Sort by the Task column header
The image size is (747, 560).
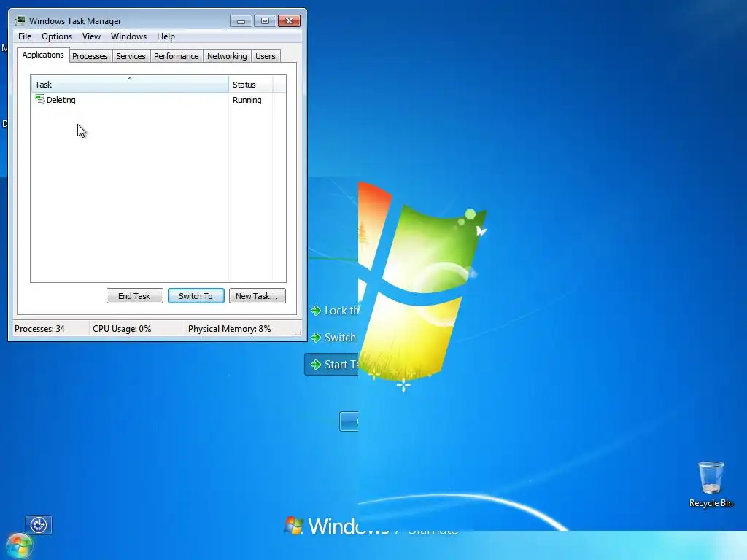point(130,85)
